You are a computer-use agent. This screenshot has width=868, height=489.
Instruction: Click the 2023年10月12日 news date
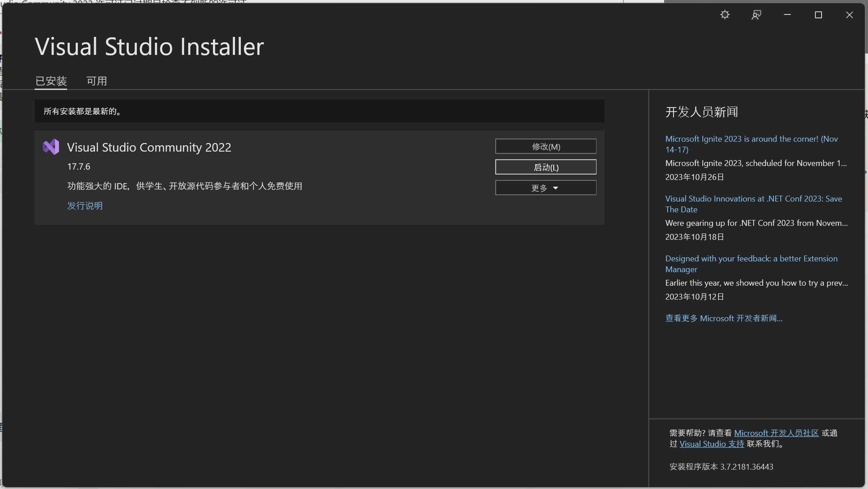(x=695, y=296)
